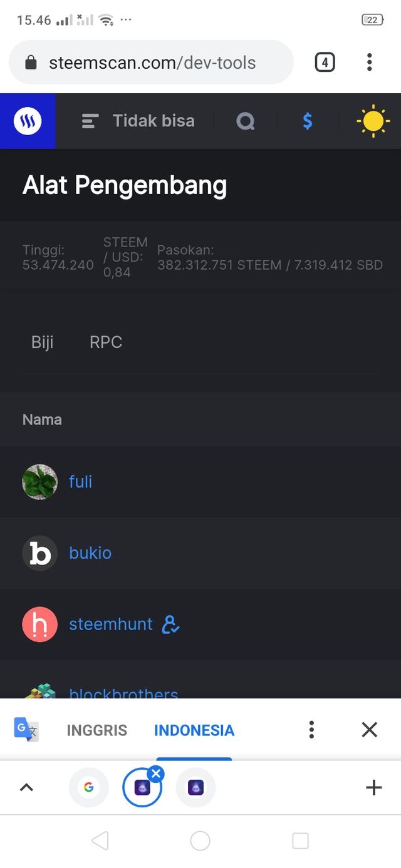Open the bukio account link
This screenshot has width=401, height=868.
pos(90,553)
